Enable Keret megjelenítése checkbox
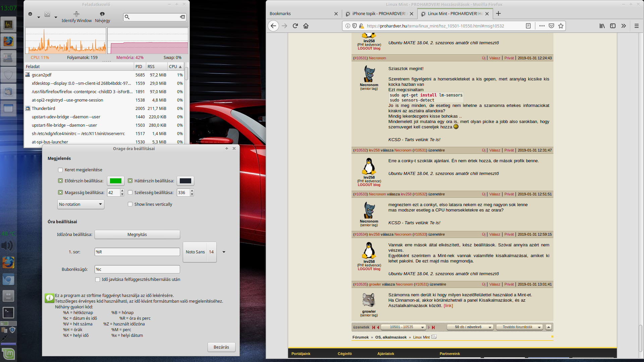Viewport: 644px width, 362px height. 60,170
